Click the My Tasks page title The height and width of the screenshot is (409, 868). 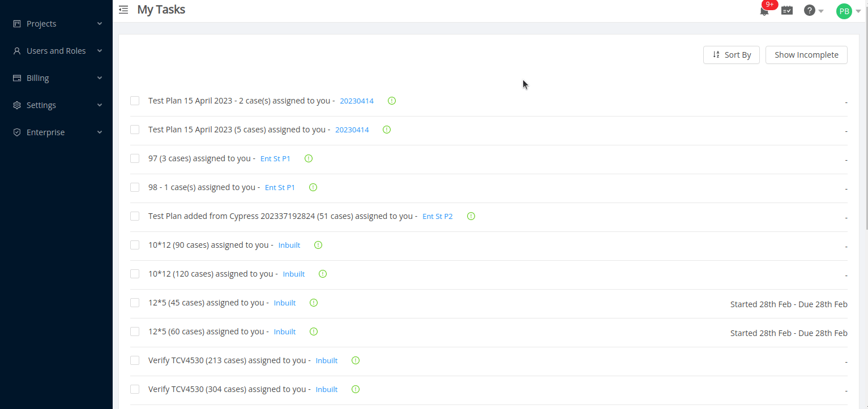point(161,10)
